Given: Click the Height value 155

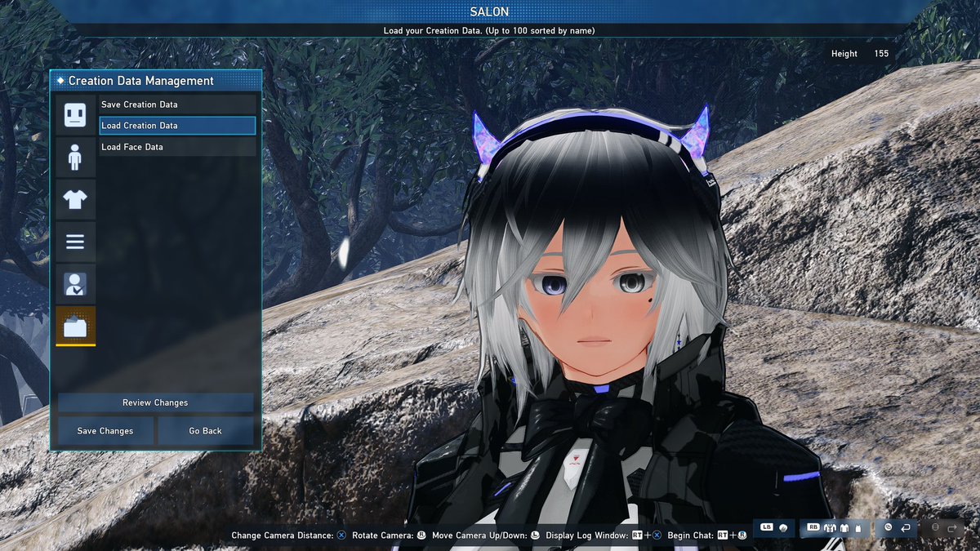Looking at the screenshot, I should pos(881,54).
